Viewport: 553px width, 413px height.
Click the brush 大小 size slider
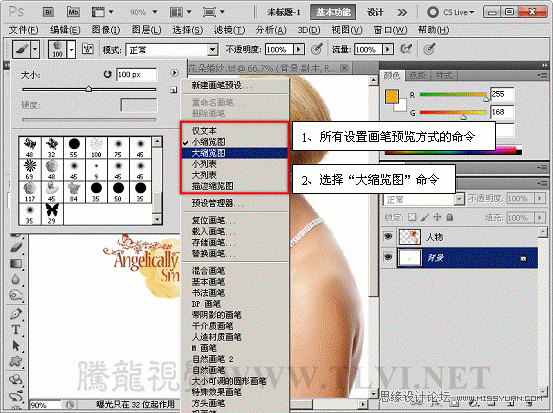pyautogui.click(x=89, y=89)
